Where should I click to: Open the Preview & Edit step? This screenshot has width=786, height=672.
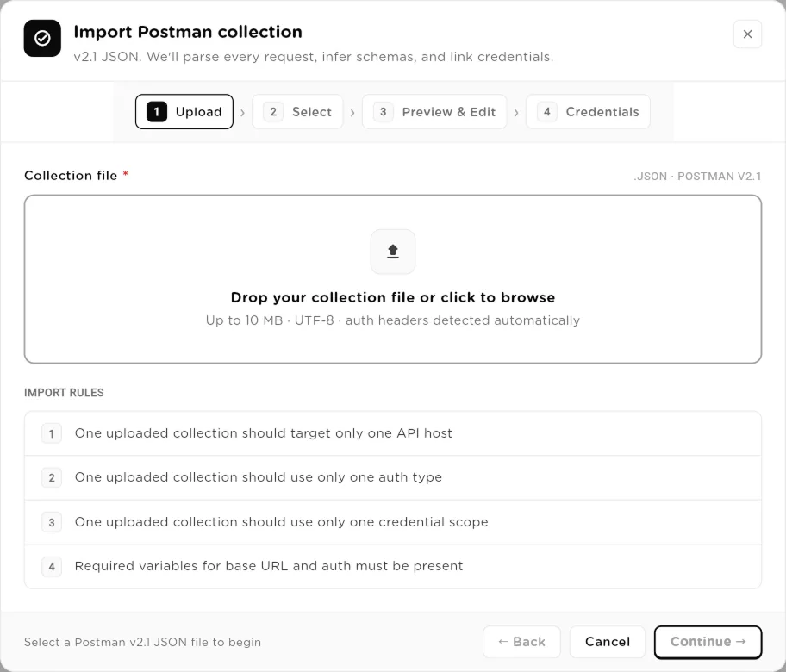click(x=434, y=112)
